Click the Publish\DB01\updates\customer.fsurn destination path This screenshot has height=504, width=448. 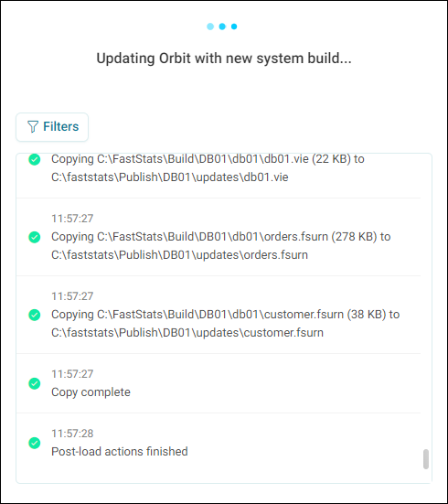click(187, 333)
